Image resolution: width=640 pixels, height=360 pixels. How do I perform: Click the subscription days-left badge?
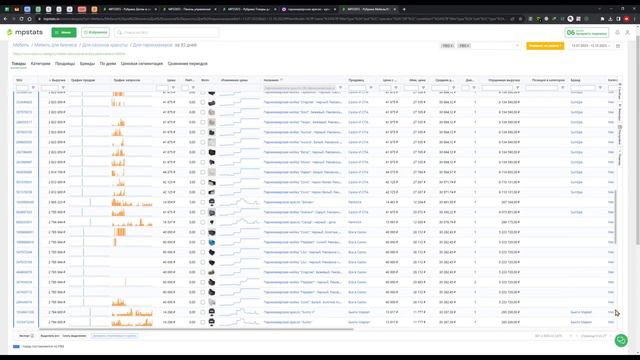tap(587, 32)
